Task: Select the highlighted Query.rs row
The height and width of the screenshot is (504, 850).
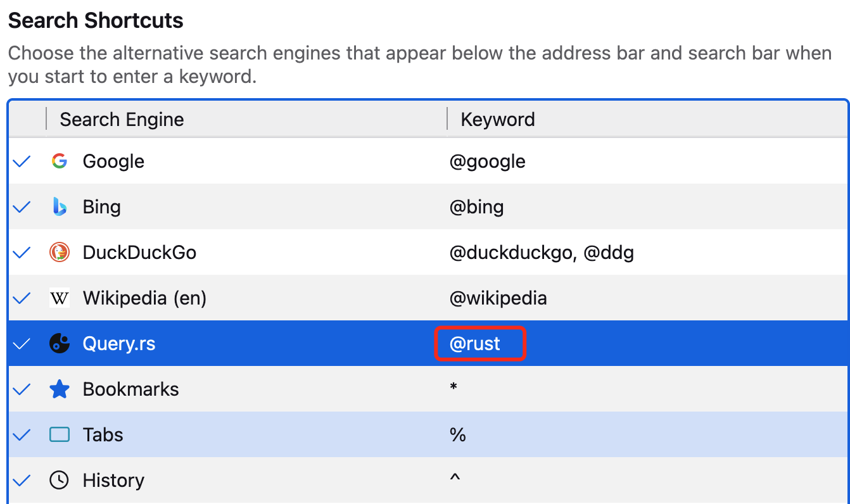Action: [253, 343]
